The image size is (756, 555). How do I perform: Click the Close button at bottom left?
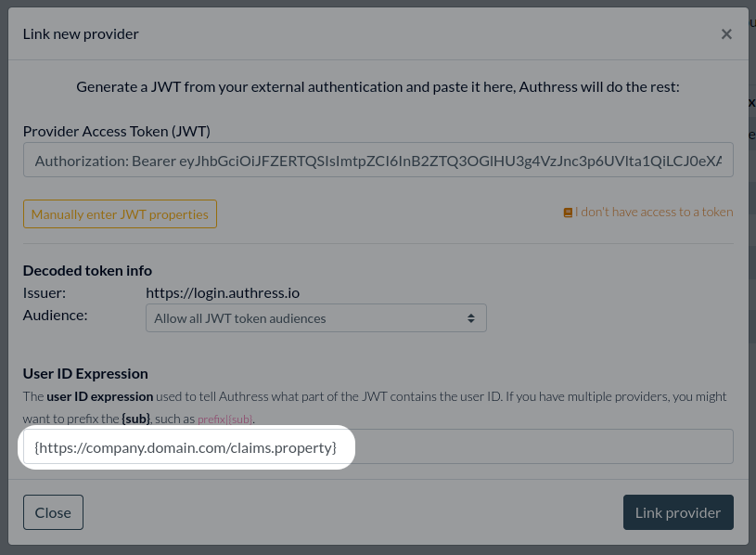[53, 511]
